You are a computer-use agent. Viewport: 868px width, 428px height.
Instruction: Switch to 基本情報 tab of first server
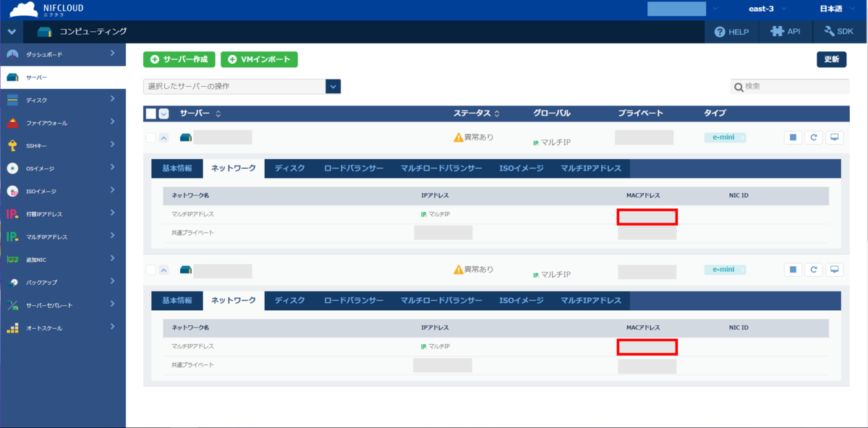[x=177, y=168]
